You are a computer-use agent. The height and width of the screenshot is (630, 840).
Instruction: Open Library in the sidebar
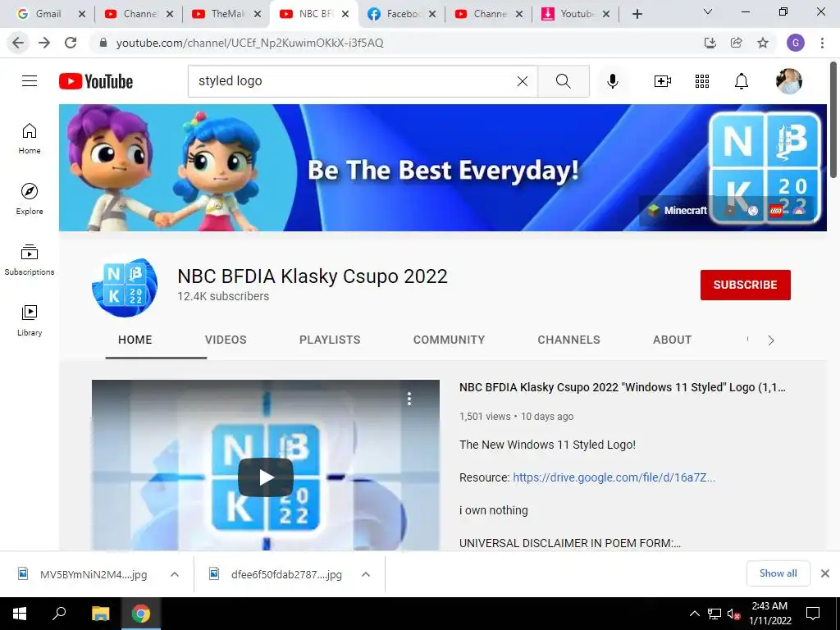coord(30,321)
